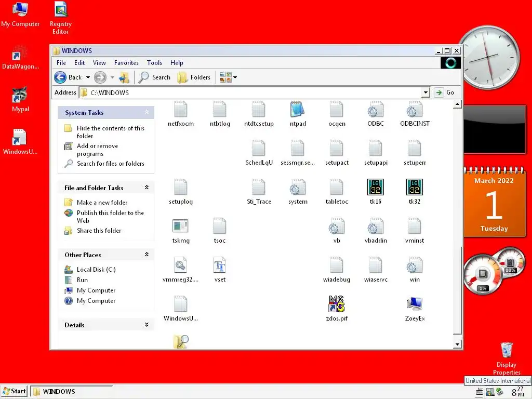Open the Tools menu
The width and height of the screenshot is (532, 399).
(x=154, y=63)
